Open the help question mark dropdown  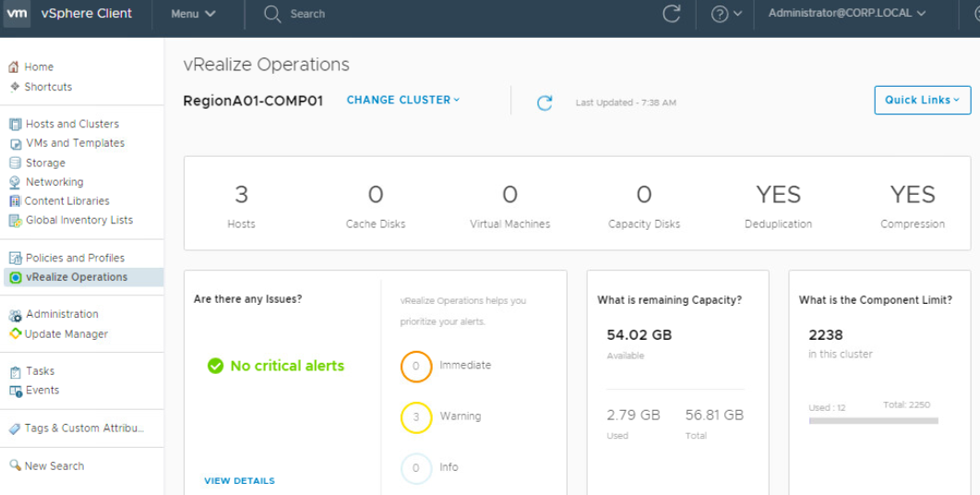[726, 14]
